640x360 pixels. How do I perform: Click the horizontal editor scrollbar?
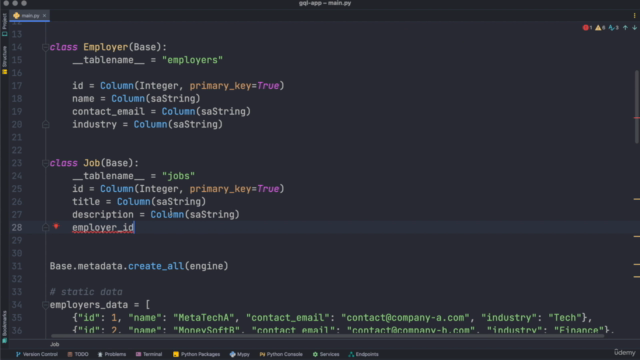pyautogui.click(x=327, y=336)
